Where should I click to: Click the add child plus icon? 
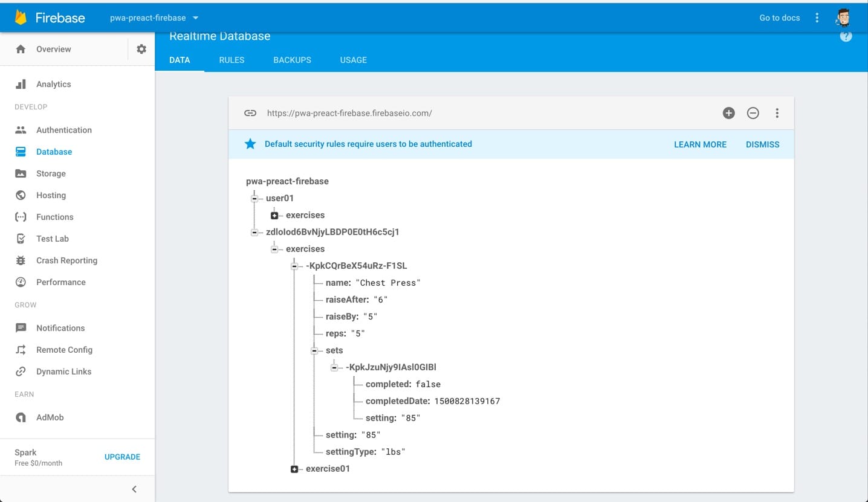(729, 113)
